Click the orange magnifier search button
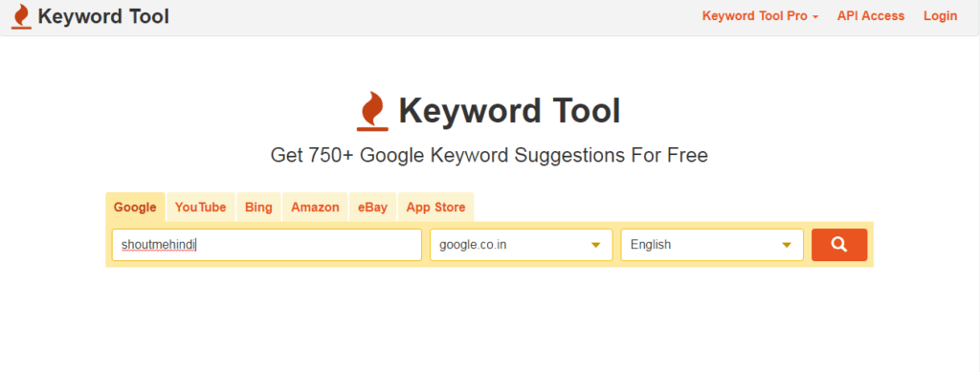This screenshot has height=372, width=980. [838, 245]
